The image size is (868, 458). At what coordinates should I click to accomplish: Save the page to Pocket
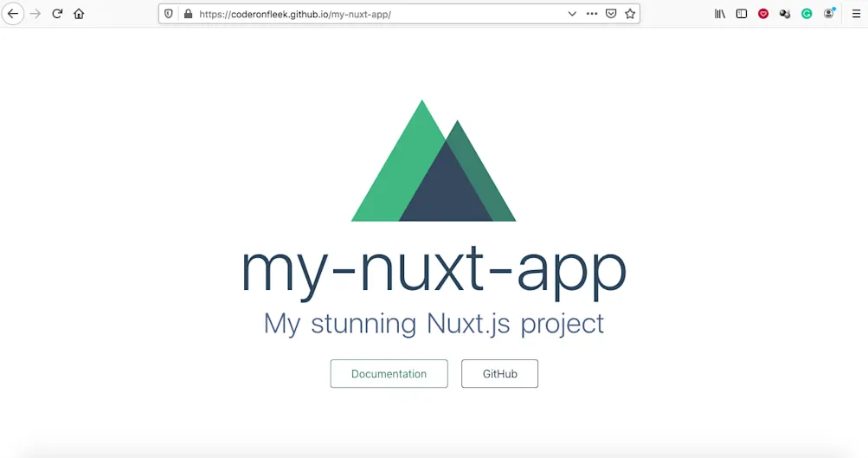tap(611, 14)
